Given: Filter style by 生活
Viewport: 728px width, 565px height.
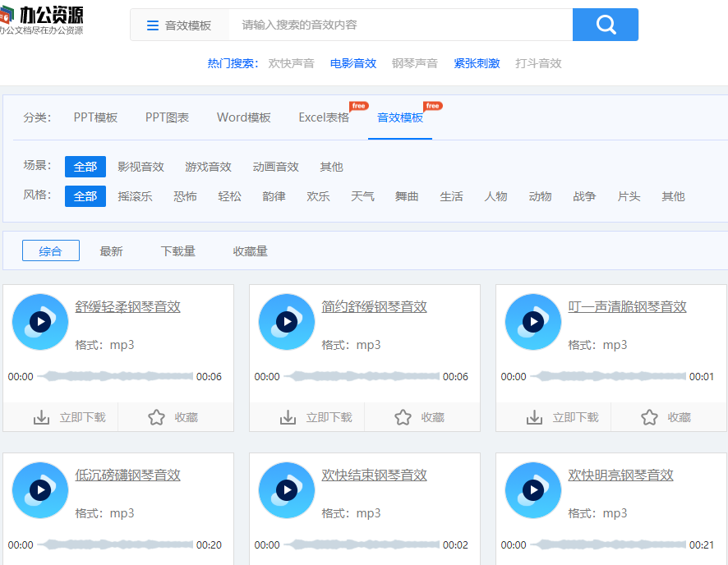Looking at the screenshot, I should click(x=451, y=196).
